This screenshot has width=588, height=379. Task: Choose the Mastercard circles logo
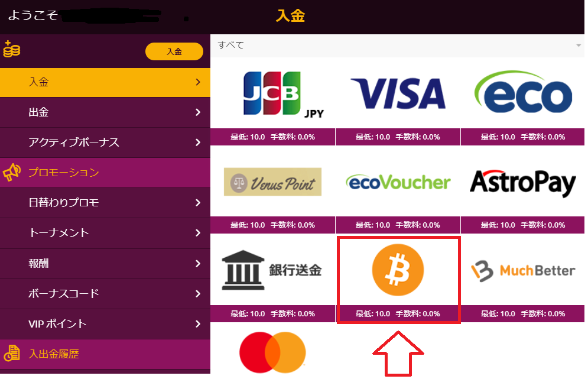(x=272, y=352)
